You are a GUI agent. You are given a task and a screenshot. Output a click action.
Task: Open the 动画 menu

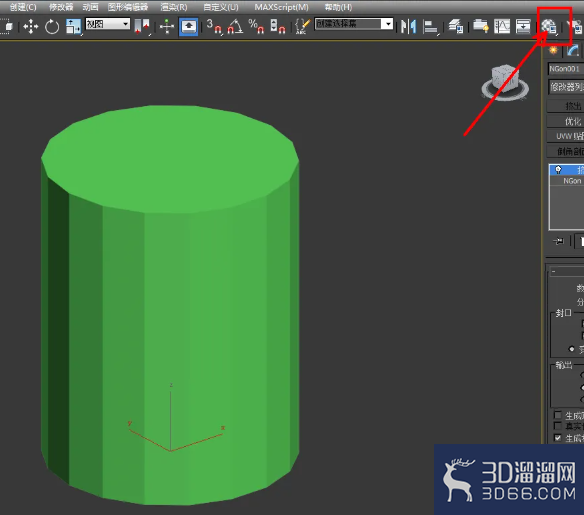tap(90, 7)
